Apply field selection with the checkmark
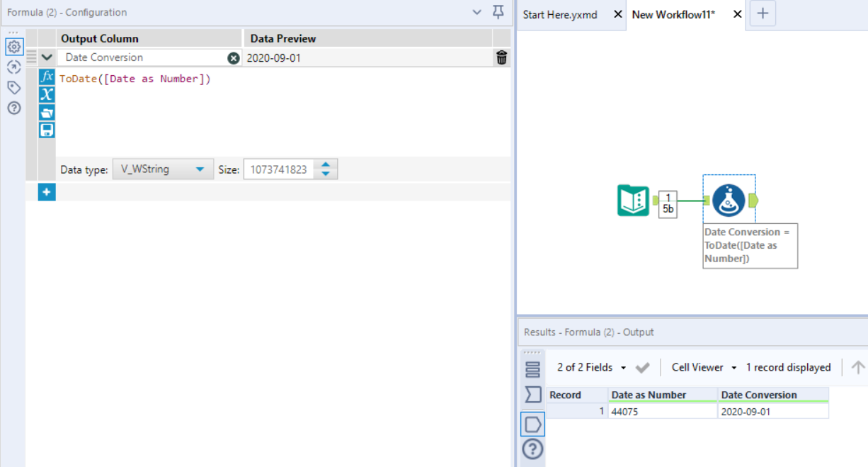 click(x=643, y=367)
